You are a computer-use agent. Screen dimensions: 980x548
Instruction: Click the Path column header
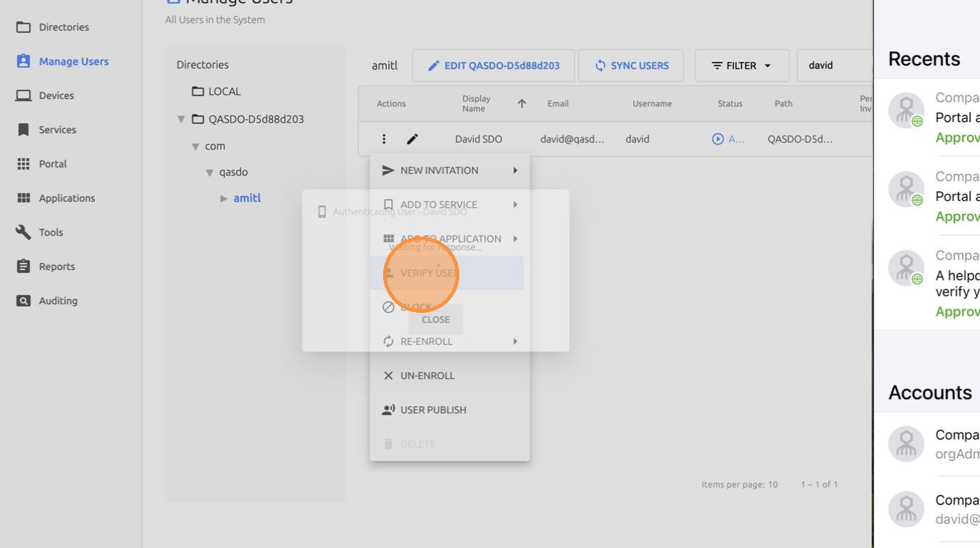tap(783, 103)
